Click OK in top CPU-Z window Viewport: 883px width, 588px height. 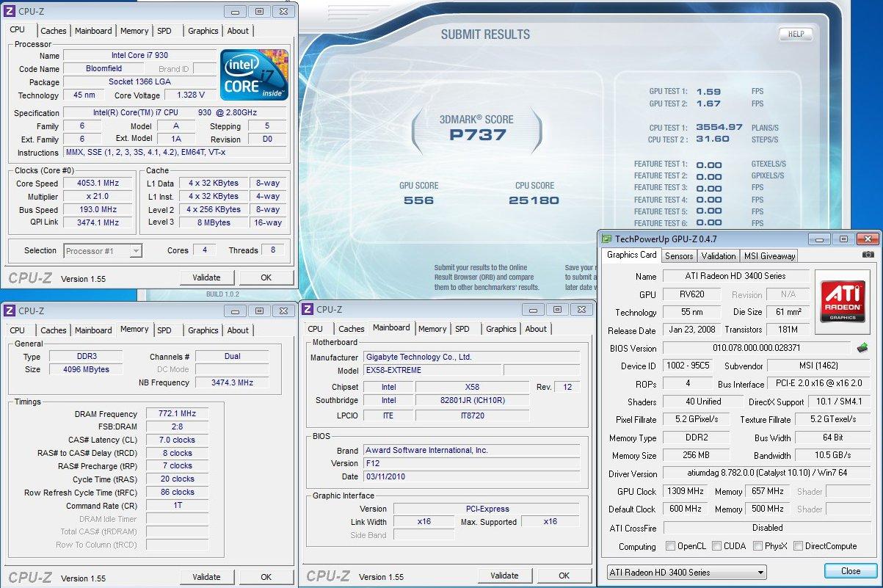(266, 277)
